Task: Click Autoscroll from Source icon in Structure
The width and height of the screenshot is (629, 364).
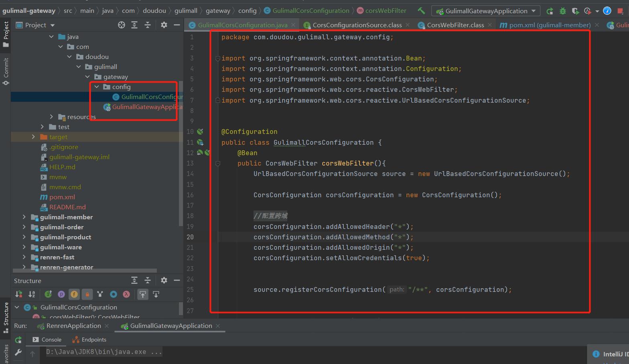Action: (156, 294)
